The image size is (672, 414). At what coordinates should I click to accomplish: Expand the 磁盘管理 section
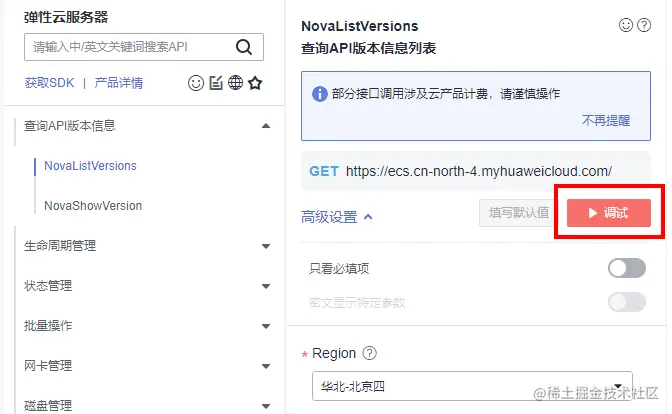click(266, 405)
